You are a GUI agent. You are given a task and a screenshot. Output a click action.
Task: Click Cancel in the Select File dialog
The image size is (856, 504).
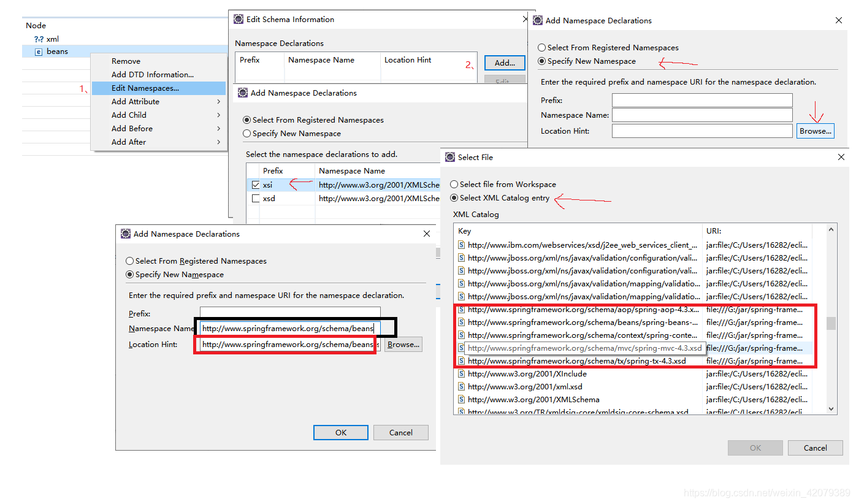816,448
